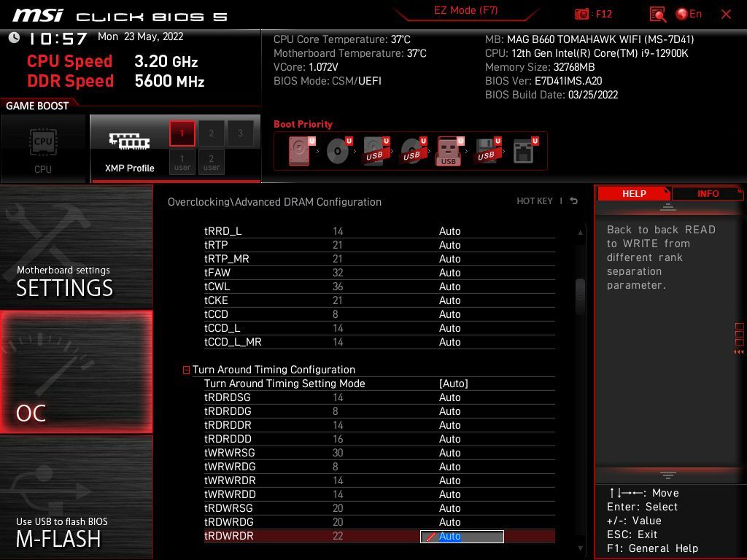Choose XMP user profile 2

211,162
